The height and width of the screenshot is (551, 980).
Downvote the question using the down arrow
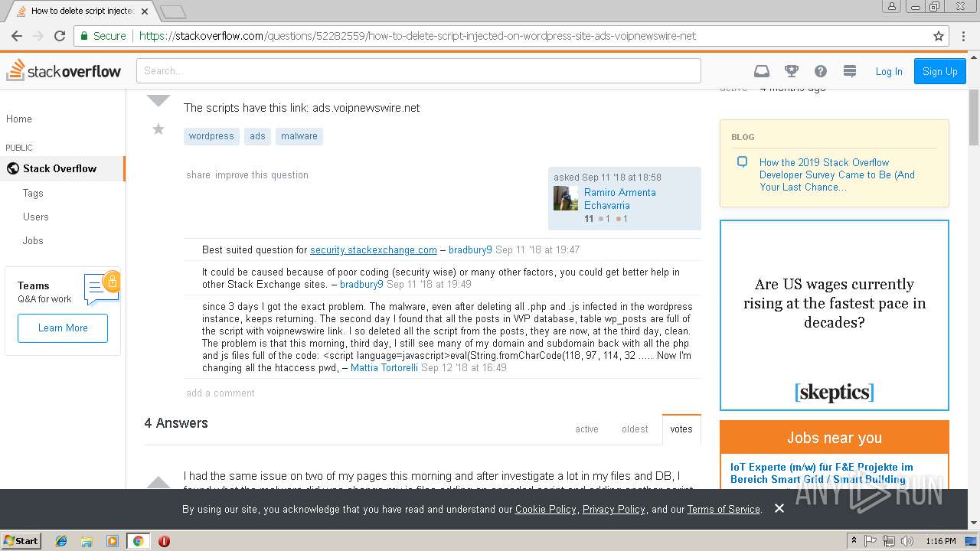158,99
